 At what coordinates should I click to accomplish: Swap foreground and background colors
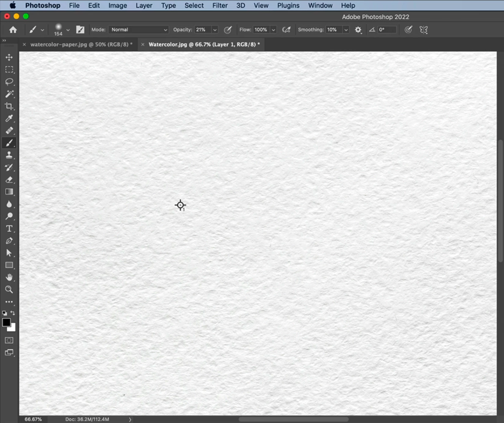point(13,313)
